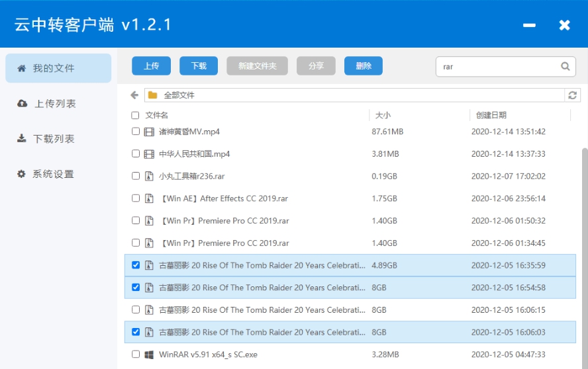This screenshot has width=588, height=369.
Task: Check box for Premiere Pro file dated 01:50:32
Action: pyautogui.click(x=136, y=221)
